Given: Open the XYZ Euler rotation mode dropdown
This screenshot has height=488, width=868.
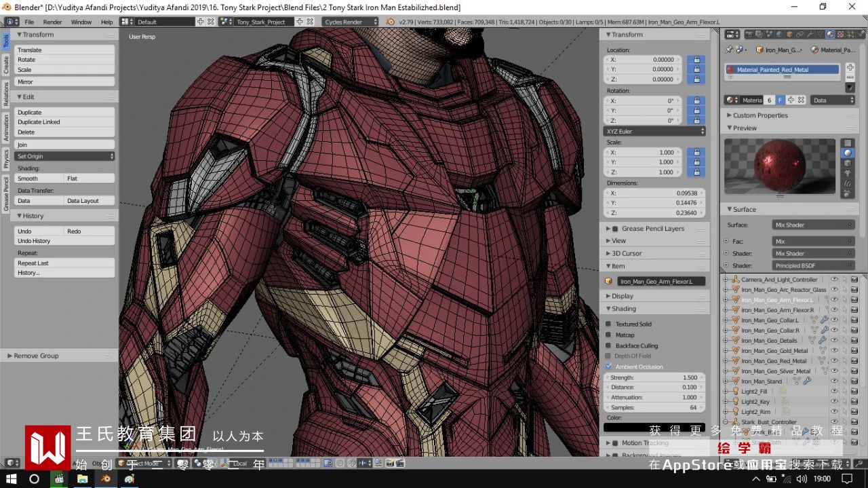Looking at the screenshot, I should click(654, 131).
